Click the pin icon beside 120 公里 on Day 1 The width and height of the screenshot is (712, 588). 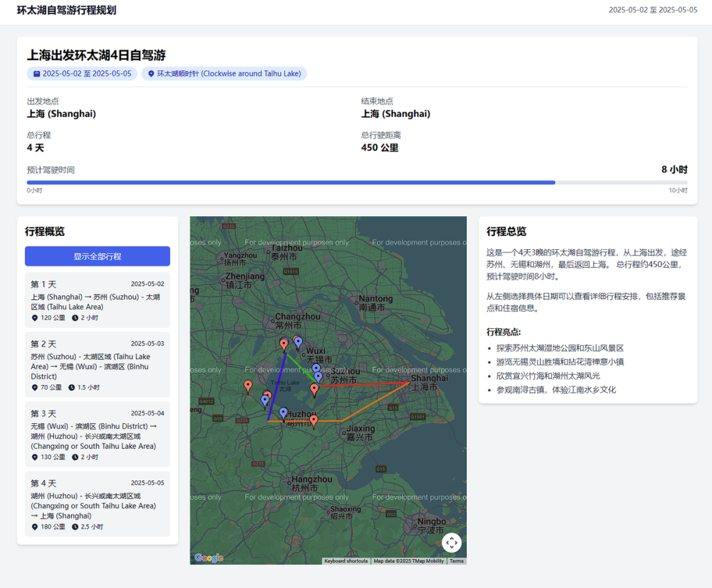click(x=34, y=317)
